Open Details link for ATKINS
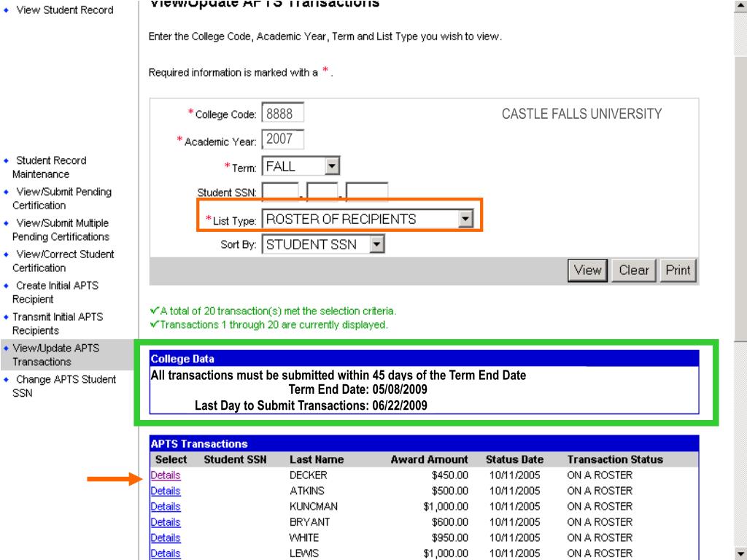The width and height of the screenshot is (747, 560). click(x=166, y=491)
